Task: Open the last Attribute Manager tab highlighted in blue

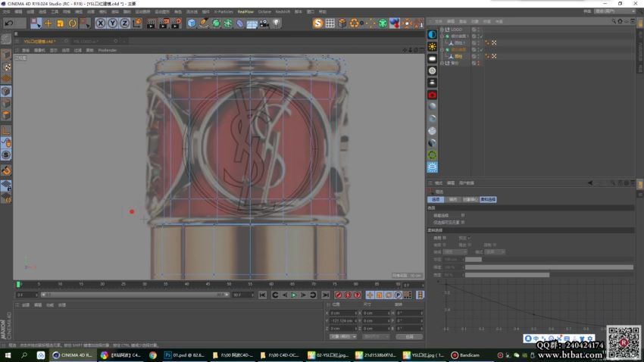Action: click(x=488, y=199)
